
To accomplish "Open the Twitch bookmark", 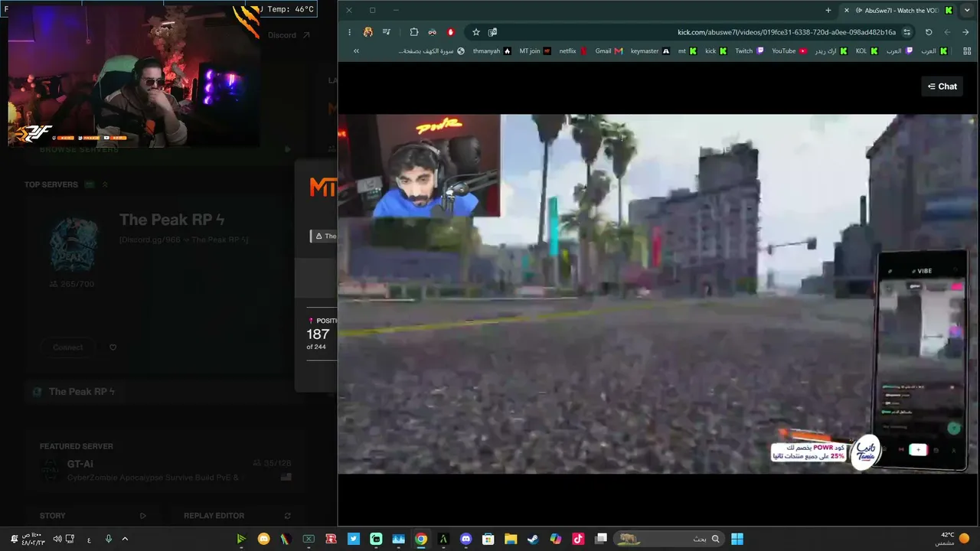I will tap(750, 51).
